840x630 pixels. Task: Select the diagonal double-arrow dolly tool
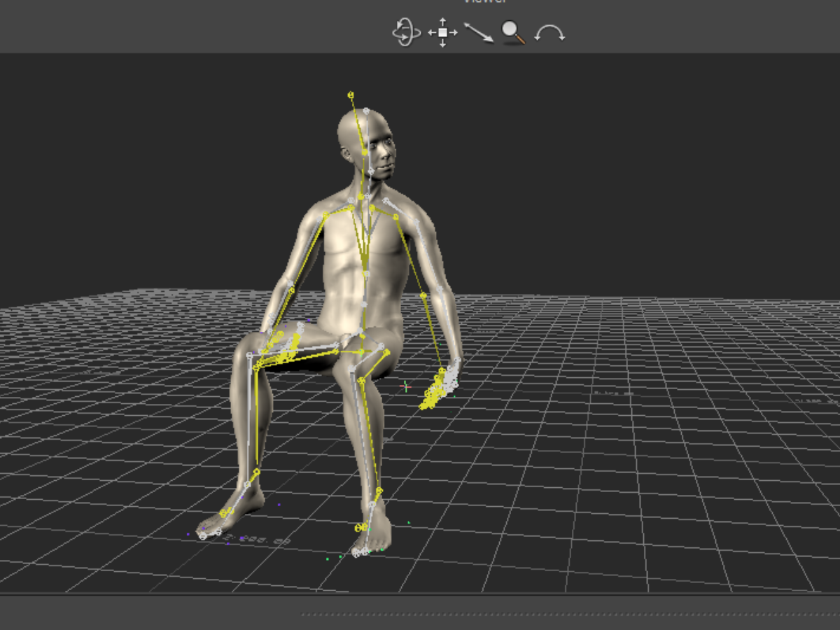[479, 32]
